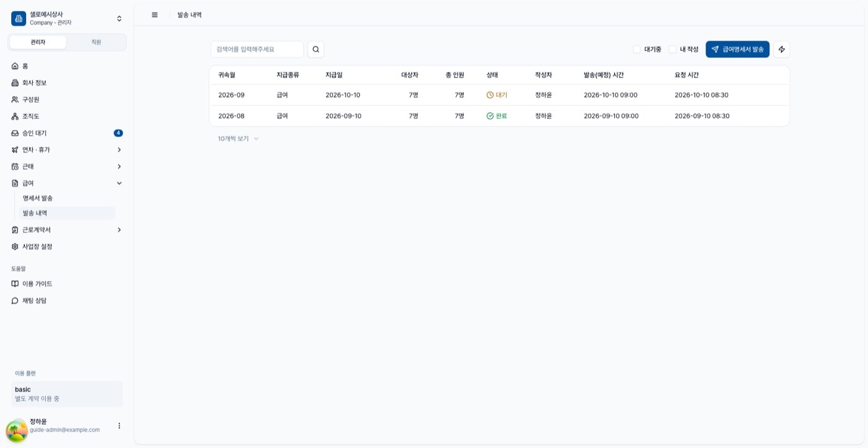
Task: Click the plane icon beside 연차 · 휴가
Action: (15, 149)
